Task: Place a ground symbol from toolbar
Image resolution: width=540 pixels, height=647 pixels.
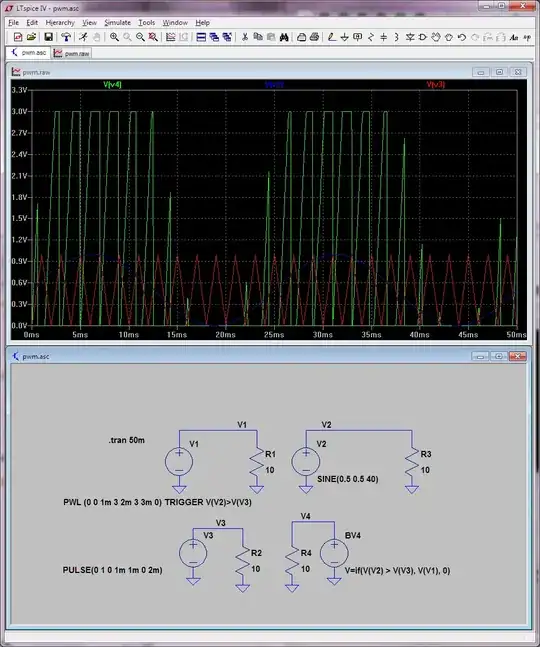Action: click(x=344, y=37)
